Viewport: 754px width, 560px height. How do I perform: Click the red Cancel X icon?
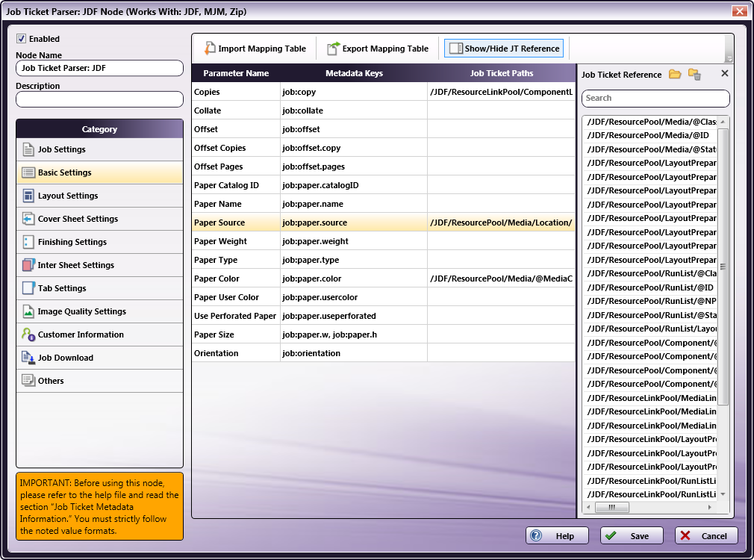pos(685,535)
